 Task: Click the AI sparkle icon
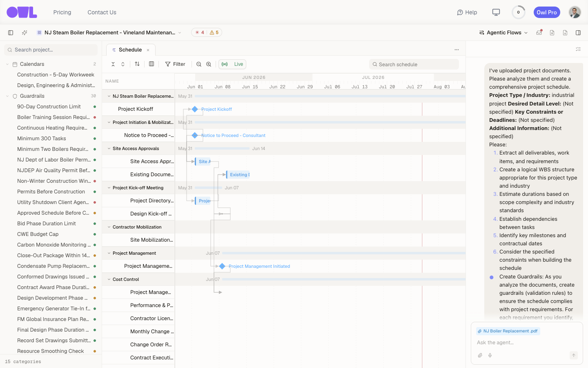24,33
